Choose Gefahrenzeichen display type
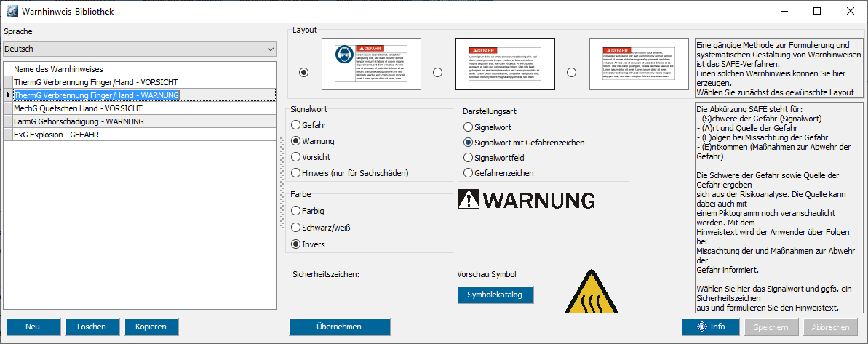868x344 pixels. [x=469, y=173]
